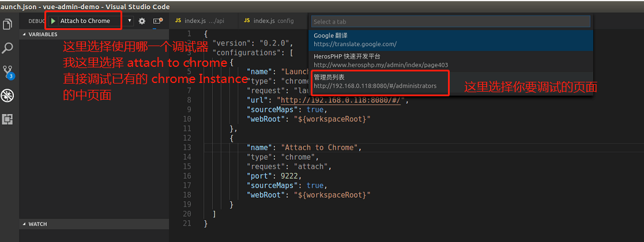The width and height of the screenshot is (644, 242).
Task: Click line number 21 in the gutter
Action: click(x=187, y=224)
